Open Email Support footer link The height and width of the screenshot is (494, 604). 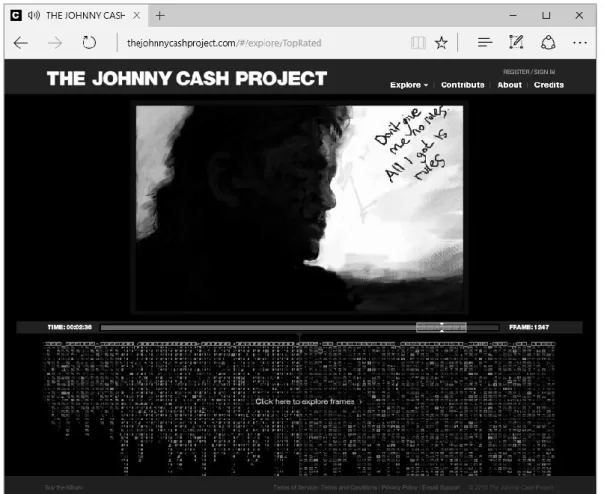441,487
